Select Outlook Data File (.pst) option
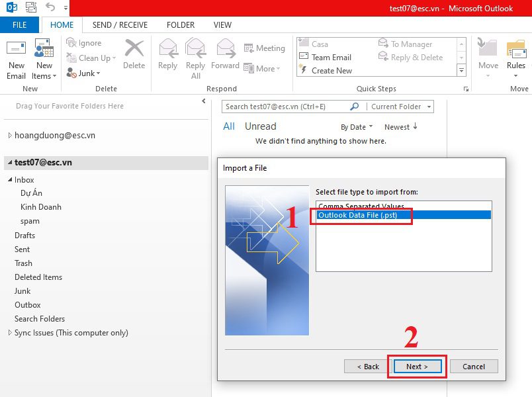 point(404,215)
